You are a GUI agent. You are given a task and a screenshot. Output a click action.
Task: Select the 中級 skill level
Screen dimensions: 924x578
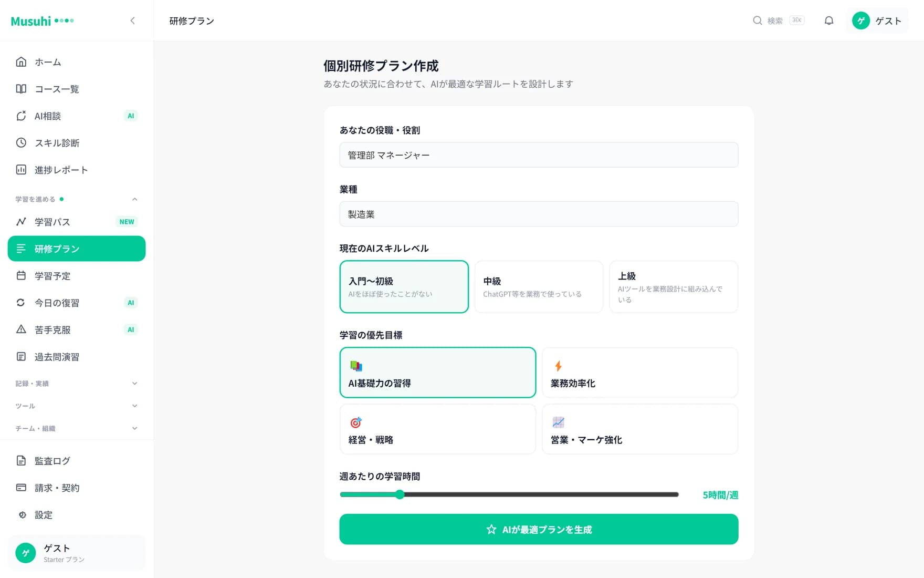[x=539, y=287]
